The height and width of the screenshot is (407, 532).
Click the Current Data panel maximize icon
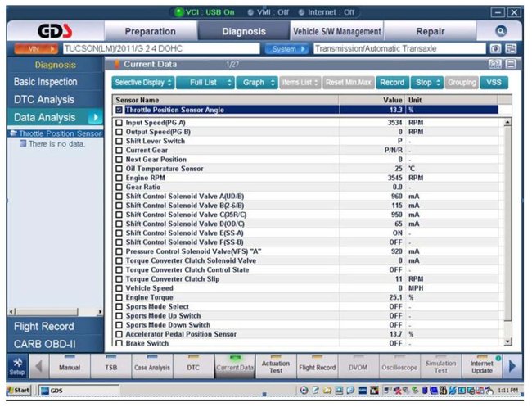511,64
